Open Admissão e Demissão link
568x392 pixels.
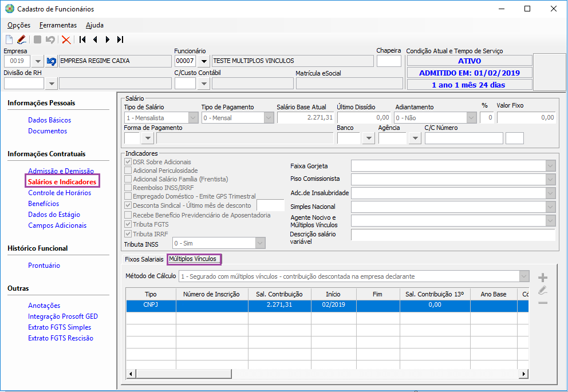click(x=61, y=171)
